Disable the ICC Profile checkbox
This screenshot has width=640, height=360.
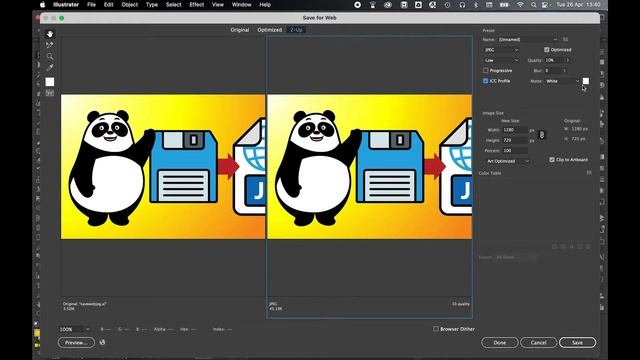(486, 81)
